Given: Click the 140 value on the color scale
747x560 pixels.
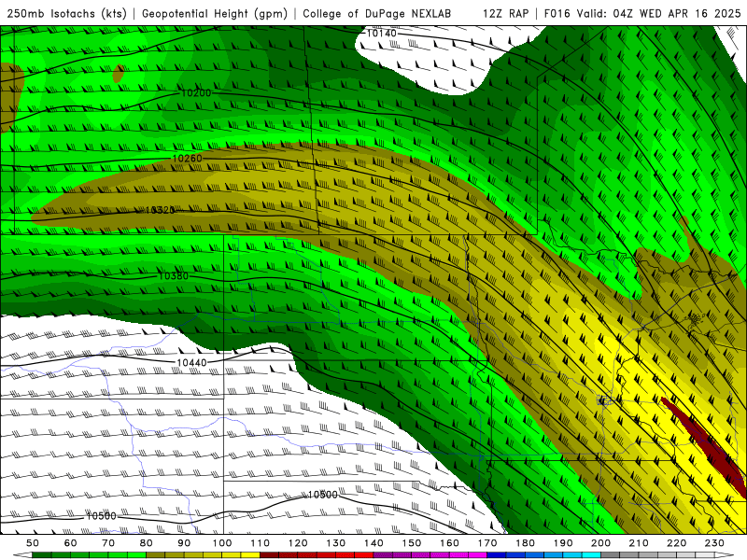Looking at the screenshot, I should 373,543.
